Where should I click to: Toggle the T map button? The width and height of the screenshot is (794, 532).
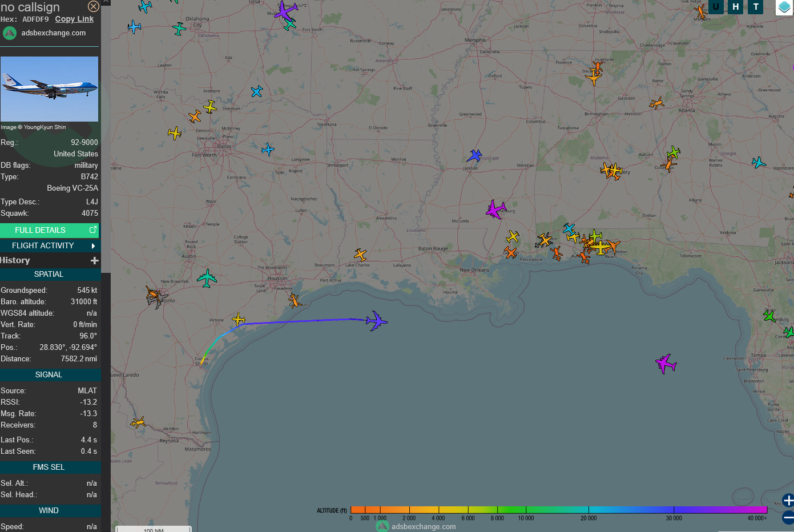[756, 7]
